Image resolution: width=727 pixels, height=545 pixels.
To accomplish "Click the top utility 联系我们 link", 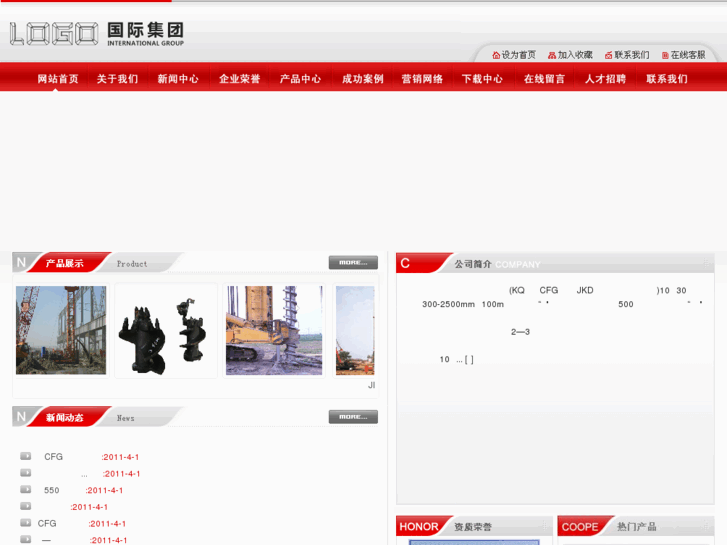I will tap(631, 55).
